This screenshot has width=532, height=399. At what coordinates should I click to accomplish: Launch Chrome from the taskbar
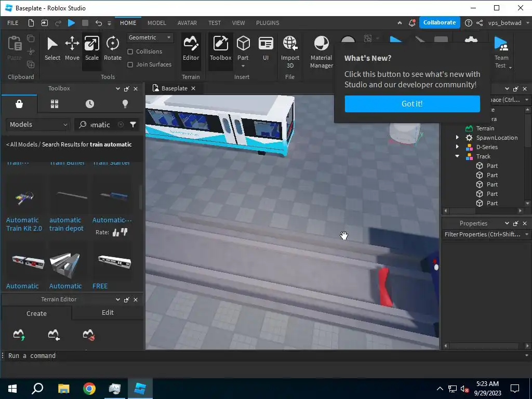[x=89, y=389]
